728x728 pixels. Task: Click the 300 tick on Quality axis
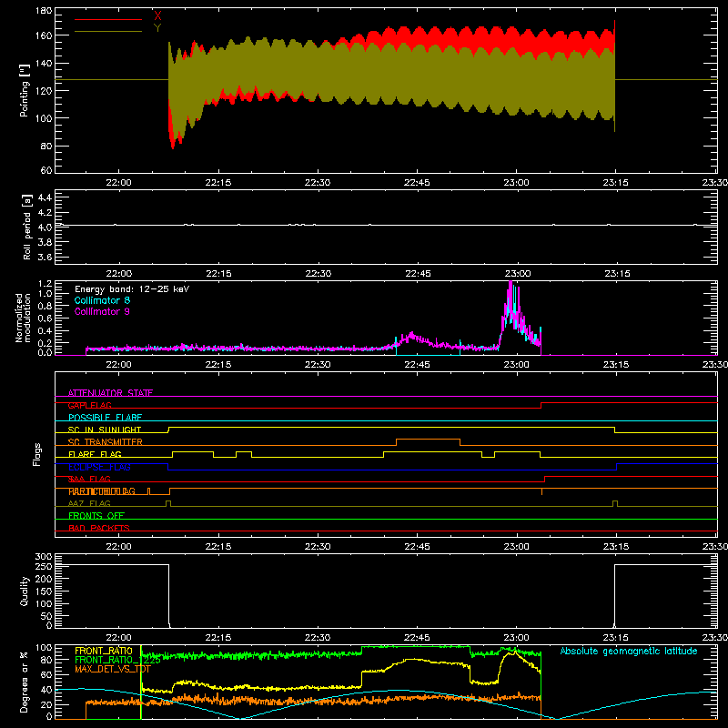click(x=44, y=557)
